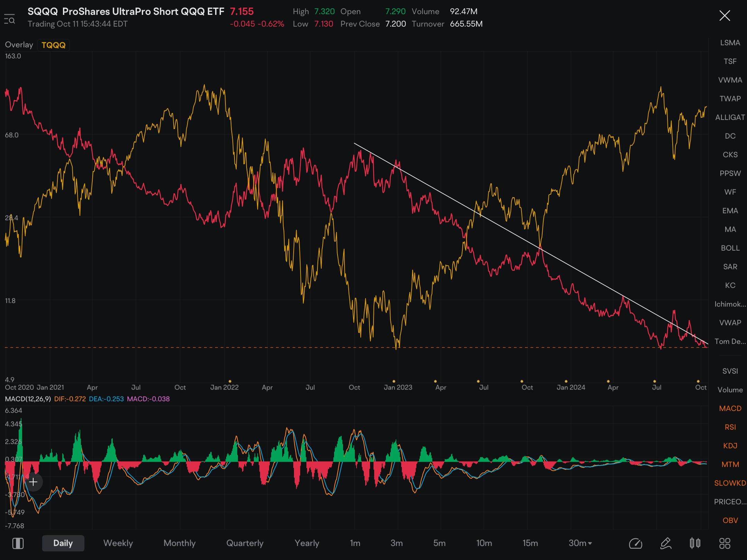
Task: Click the crosshair plus button on chart
Action: click(x=33, y=482)
